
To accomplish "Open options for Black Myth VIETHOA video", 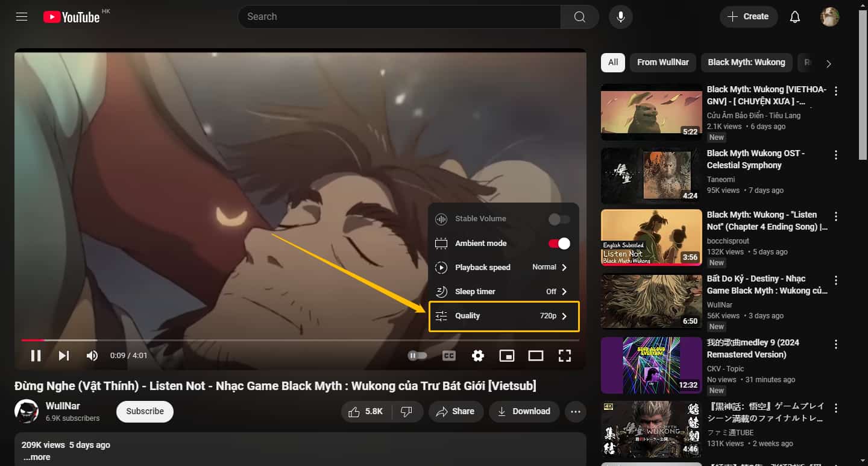I will click(x=836, y=91).
